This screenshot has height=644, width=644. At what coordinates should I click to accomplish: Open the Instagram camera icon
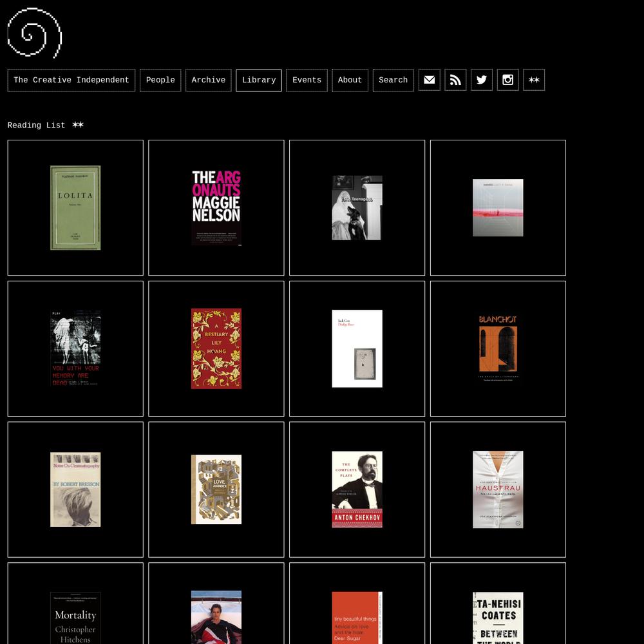click(507, 80)
